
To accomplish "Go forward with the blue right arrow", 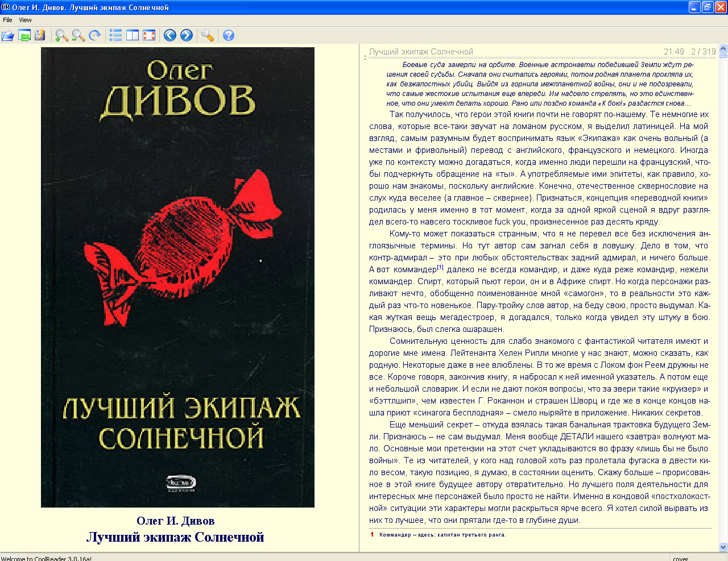I will point(187,35).
